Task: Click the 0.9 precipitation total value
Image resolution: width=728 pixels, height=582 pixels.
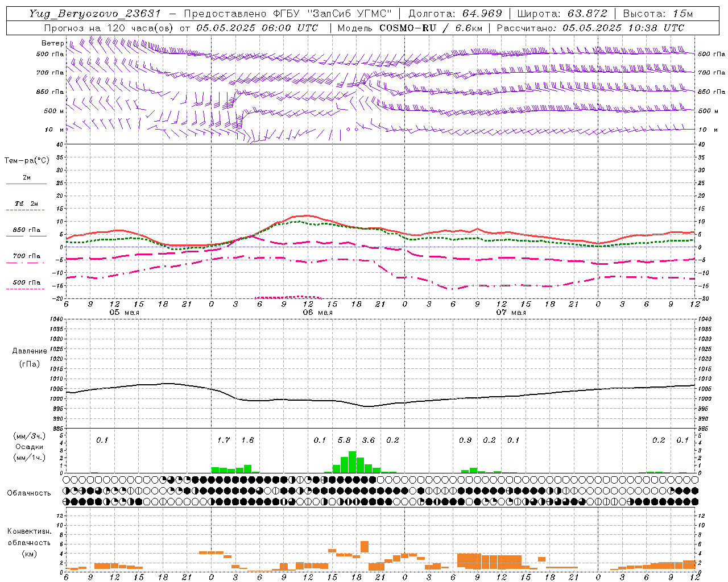Action: point(465,440)
